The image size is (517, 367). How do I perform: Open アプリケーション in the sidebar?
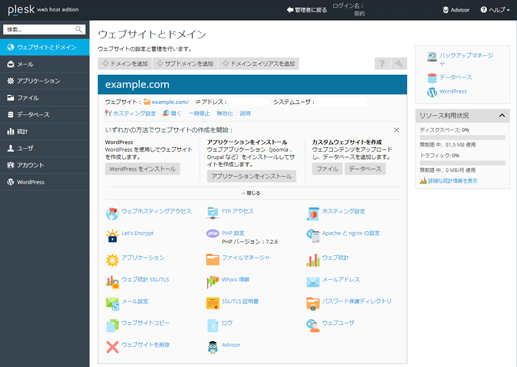45,81
